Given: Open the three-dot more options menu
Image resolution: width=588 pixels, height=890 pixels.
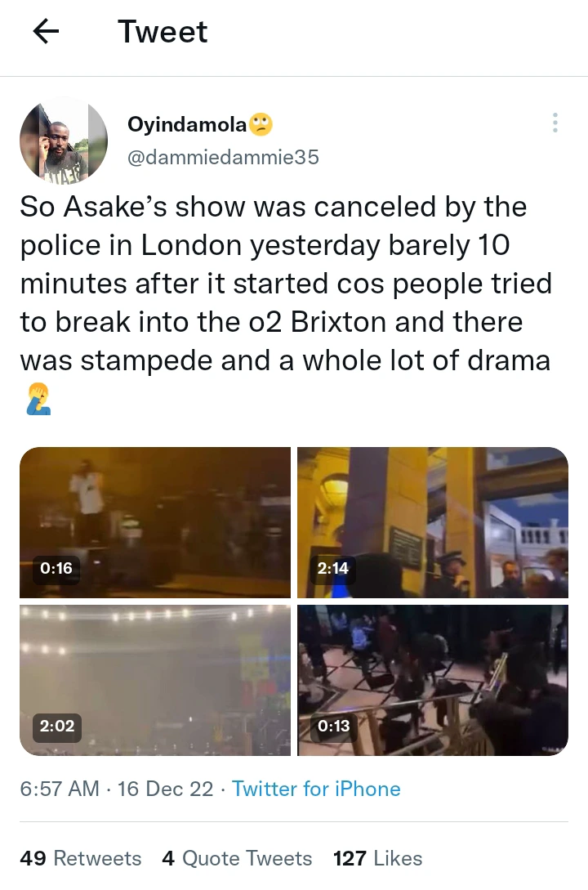Looking at the screenshot, I should (555, 123).
